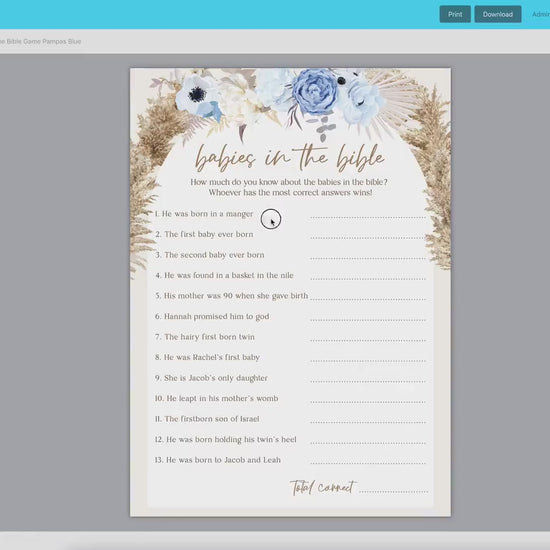The image size is (550, 550).
Task: Click "He was Rachel's first baby" text
Action: pyautogui.click(x=207, y=357)
